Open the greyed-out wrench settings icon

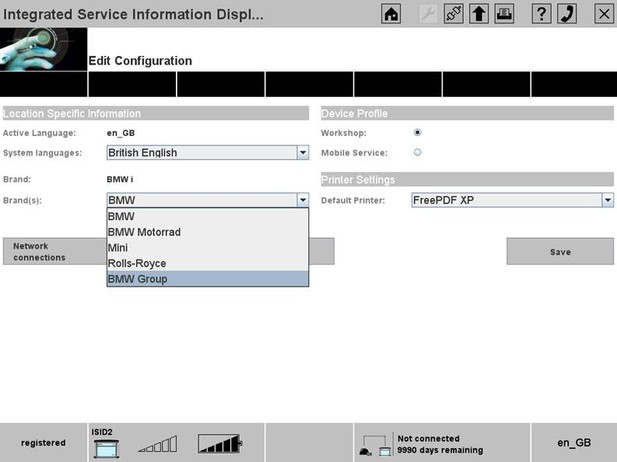[x=428, y=14]
